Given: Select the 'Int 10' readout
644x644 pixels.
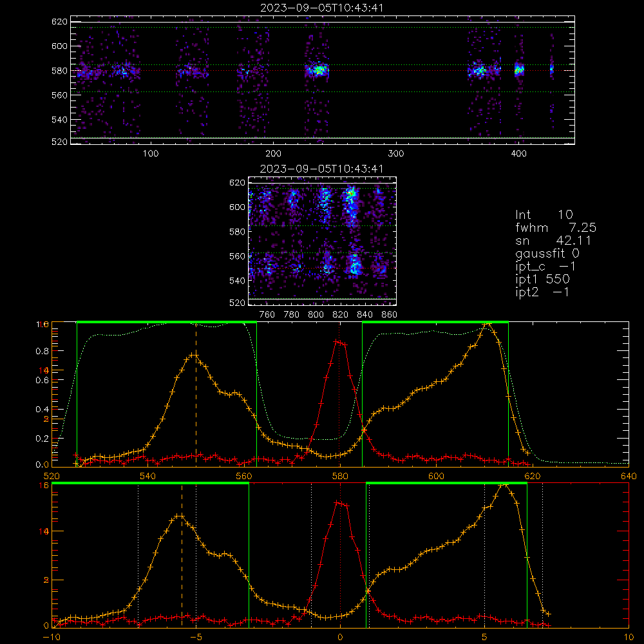Looking at the screenshot, I should (x=544, y=214).
